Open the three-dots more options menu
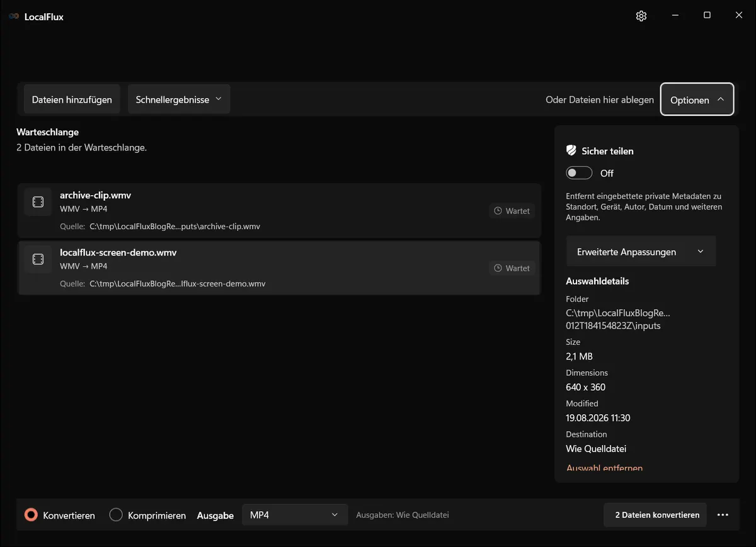The height and width of the screenshot is (547, 756). [723, 515]
